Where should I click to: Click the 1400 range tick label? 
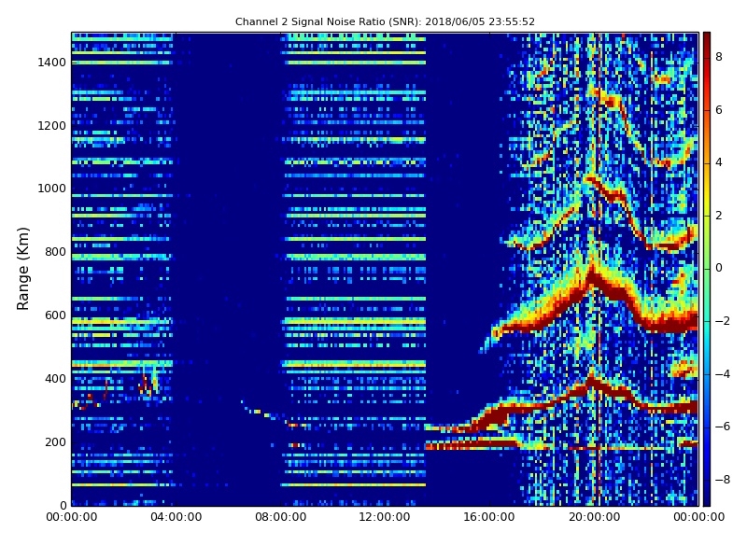click(x=52, y=63)
